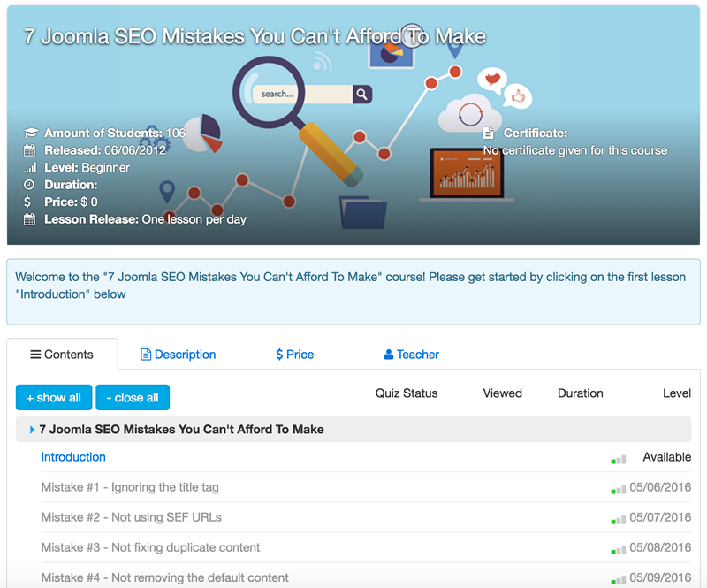This screenshot has height=588, width=707.
Task: Click the - close all button
Action: click(x=133, y=398)
